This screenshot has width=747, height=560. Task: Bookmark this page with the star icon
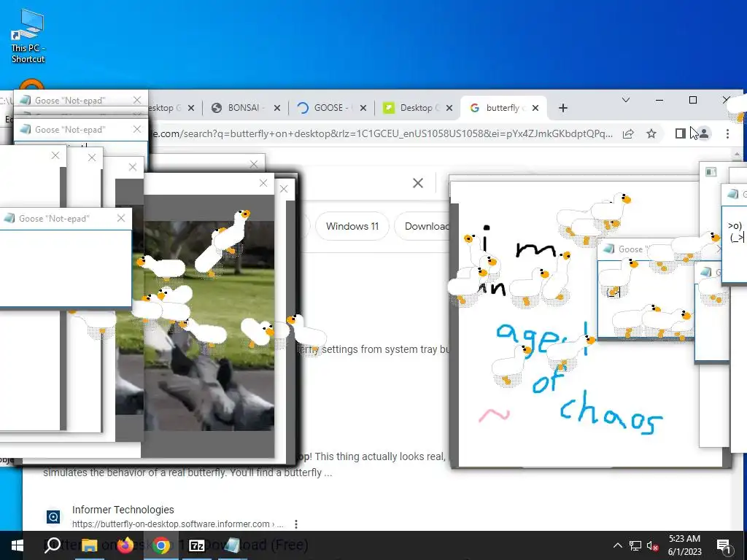(651, 134)
